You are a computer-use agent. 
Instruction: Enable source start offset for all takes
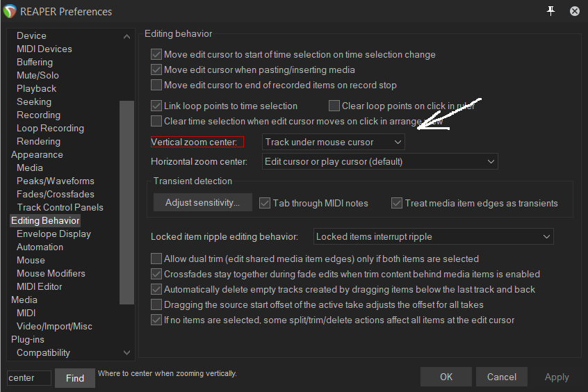pos(156,304)
